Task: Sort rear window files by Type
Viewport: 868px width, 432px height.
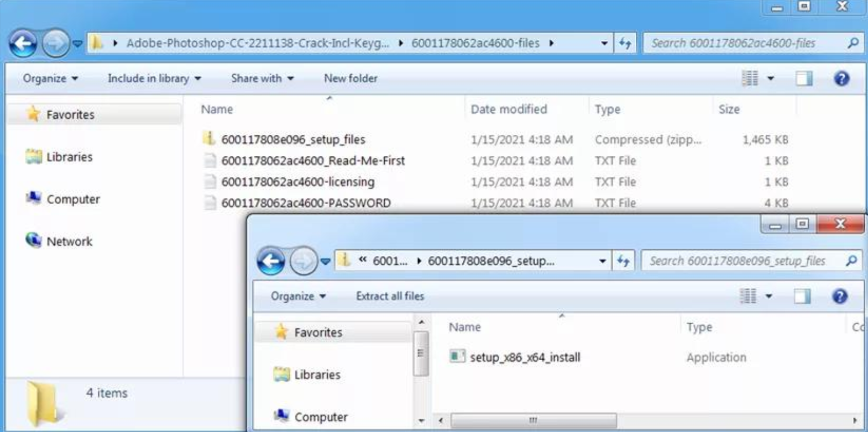Action: pyautogui.click(x=608, y=109)
